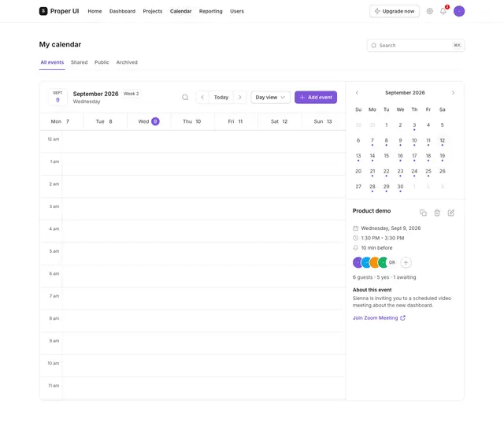Add a guest with plus circle
504x434 pixels.
[406, 262]
